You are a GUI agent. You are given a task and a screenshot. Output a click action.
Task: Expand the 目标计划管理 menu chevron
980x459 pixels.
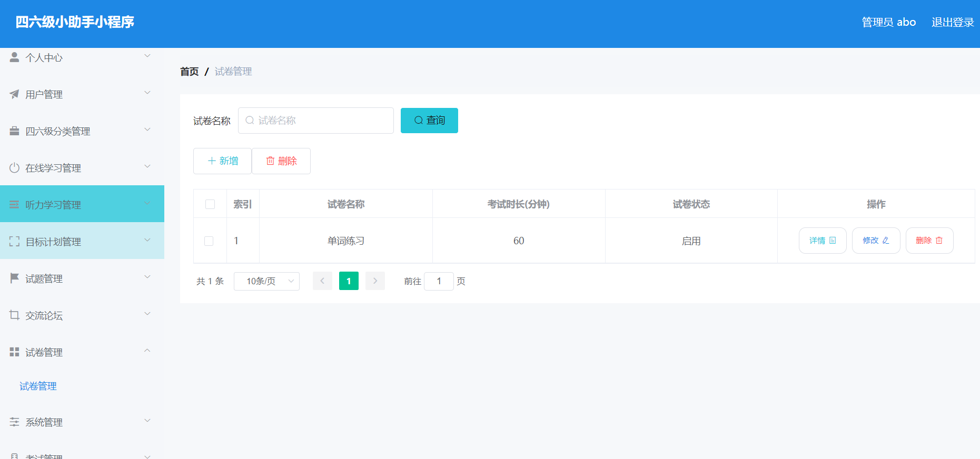pos(147,241)
